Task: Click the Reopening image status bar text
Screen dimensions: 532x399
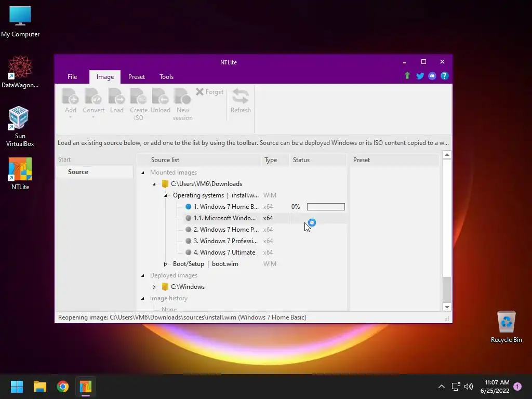Action: click(x=182, y=317)
